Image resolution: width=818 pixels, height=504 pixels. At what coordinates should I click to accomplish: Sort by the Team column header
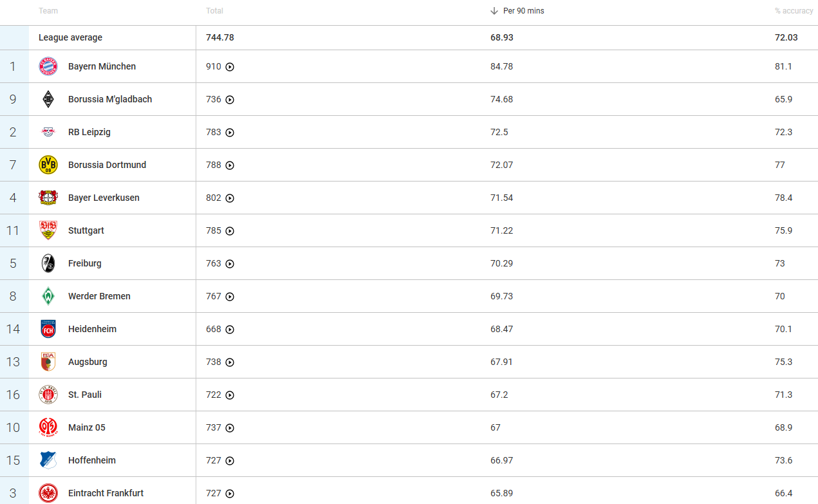[x=48, y=11]
